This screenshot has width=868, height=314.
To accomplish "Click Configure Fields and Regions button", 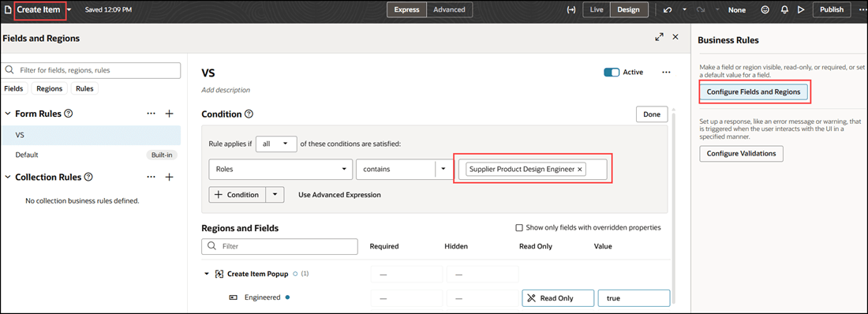I will pos(754,92).
